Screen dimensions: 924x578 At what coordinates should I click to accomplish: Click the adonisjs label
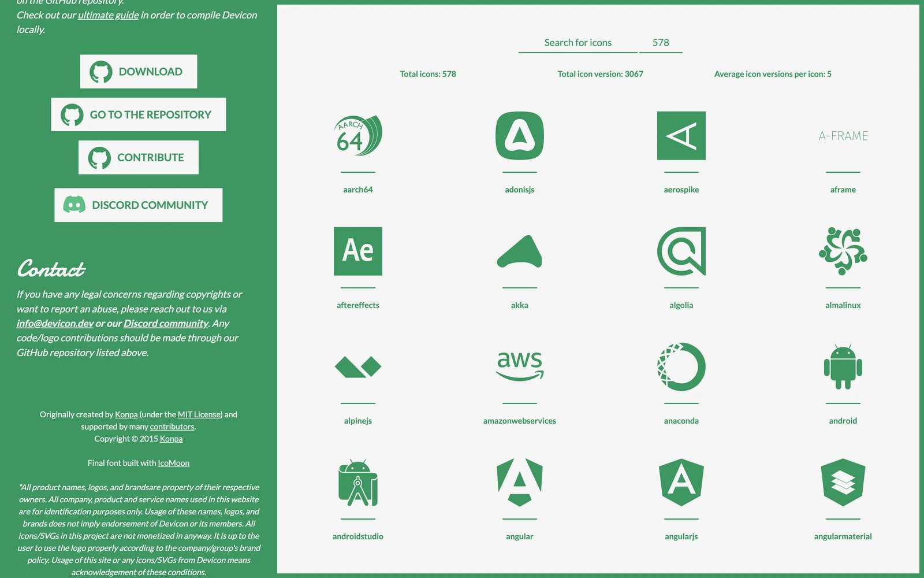click(520, 190)
